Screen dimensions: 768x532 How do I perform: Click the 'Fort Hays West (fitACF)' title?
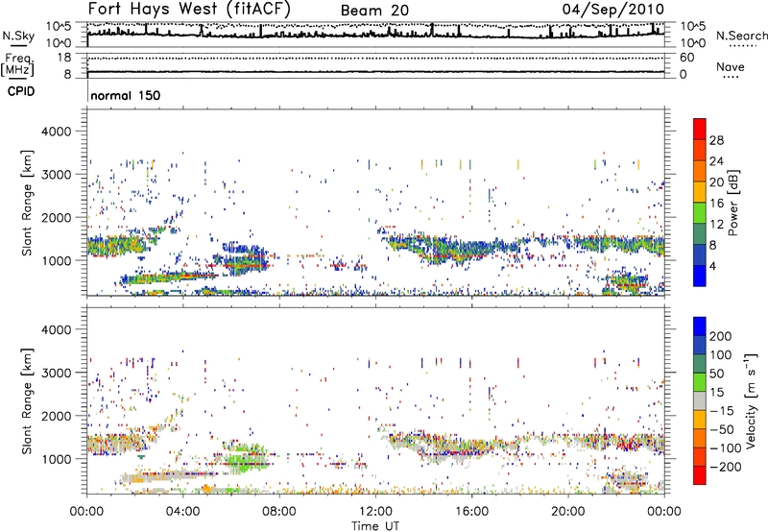tap(189, 10)
